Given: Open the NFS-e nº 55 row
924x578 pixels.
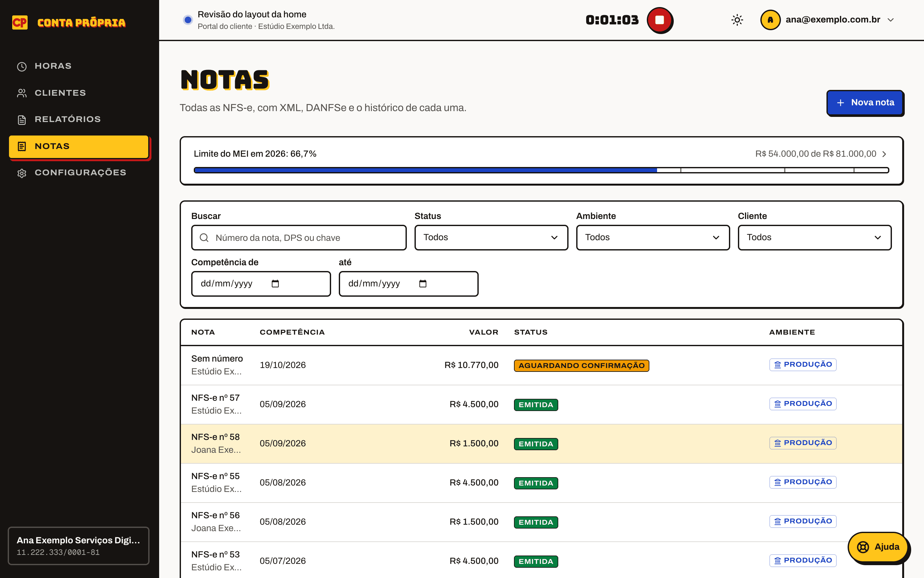Looking at the screenshot, I should tap(542, 483).
